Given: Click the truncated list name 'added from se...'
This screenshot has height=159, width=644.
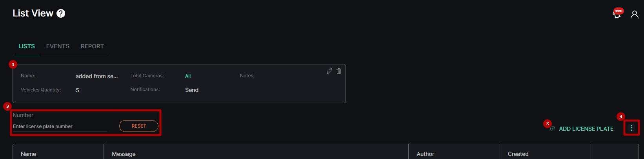Looking at the screenshot, I should 96,76.
